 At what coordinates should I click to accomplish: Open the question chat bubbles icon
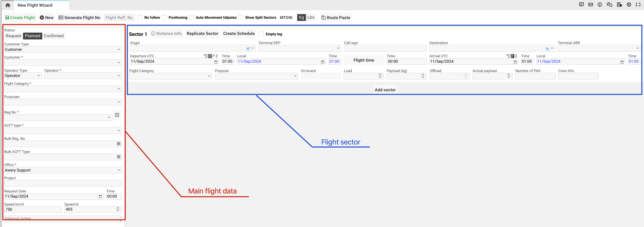609,5
